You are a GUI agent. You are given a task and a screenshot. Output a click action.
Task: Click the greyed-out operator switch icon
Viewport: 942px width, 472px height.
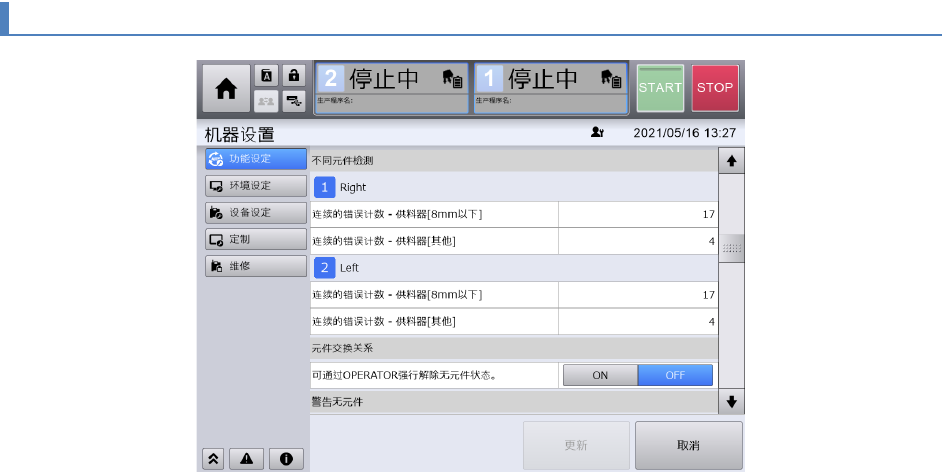[266, 101]
